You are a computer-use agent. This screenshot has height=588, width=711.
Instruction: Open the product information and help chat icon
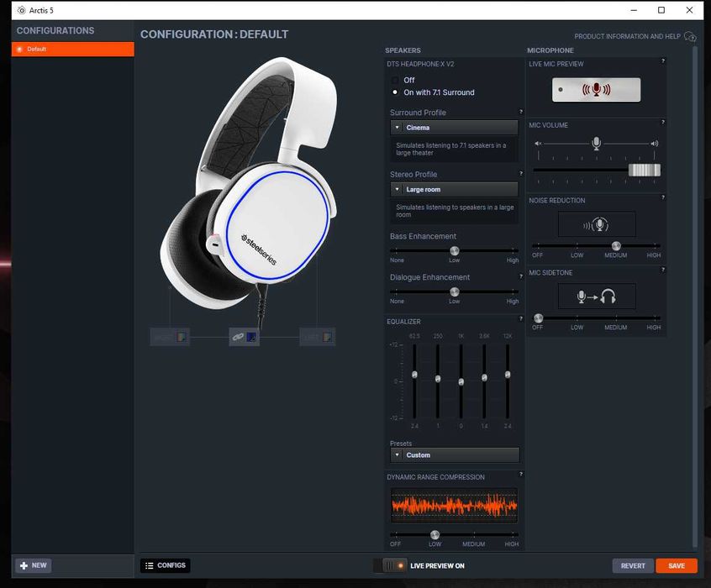click(x=690, y=36)
